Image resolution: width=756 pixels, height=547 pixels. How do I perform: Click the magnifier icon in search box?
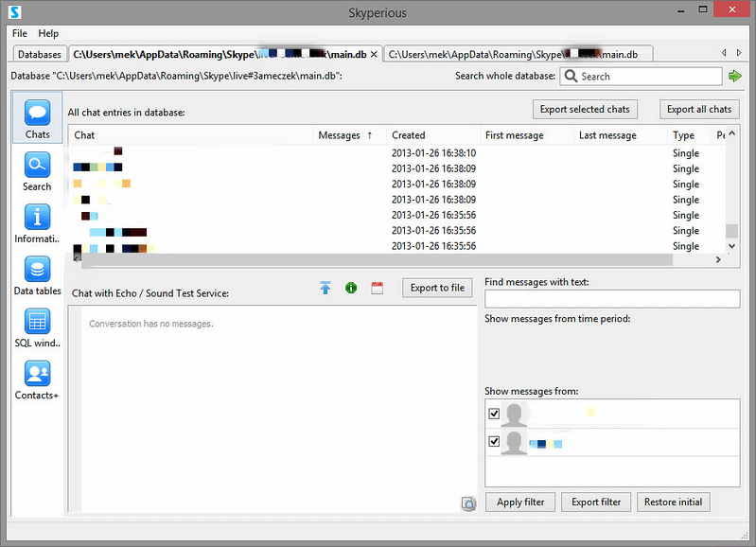coord(571,77)
